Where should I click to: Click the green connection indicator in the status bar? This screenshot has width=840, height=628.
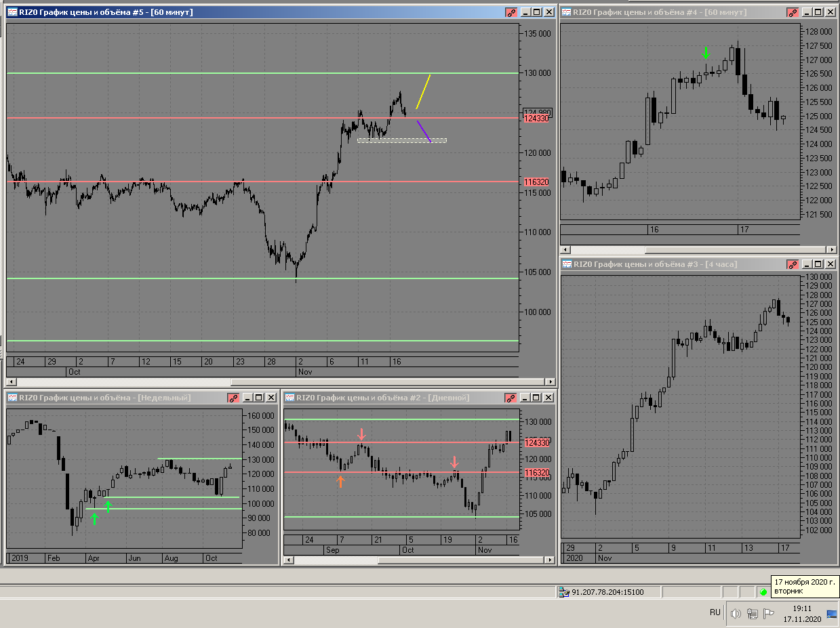[763, 593]
